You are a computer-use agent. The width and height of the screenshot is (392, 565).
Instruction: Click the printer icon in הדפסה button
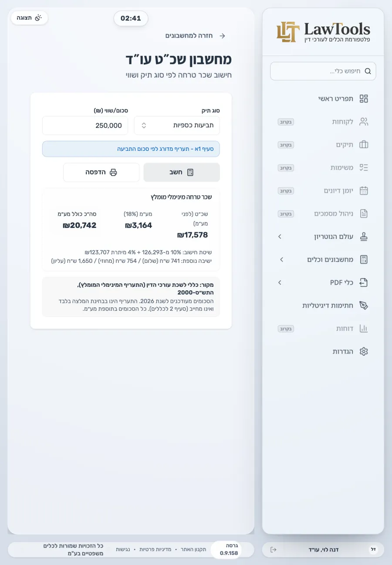pyautogui.click(x=113, y=172)
